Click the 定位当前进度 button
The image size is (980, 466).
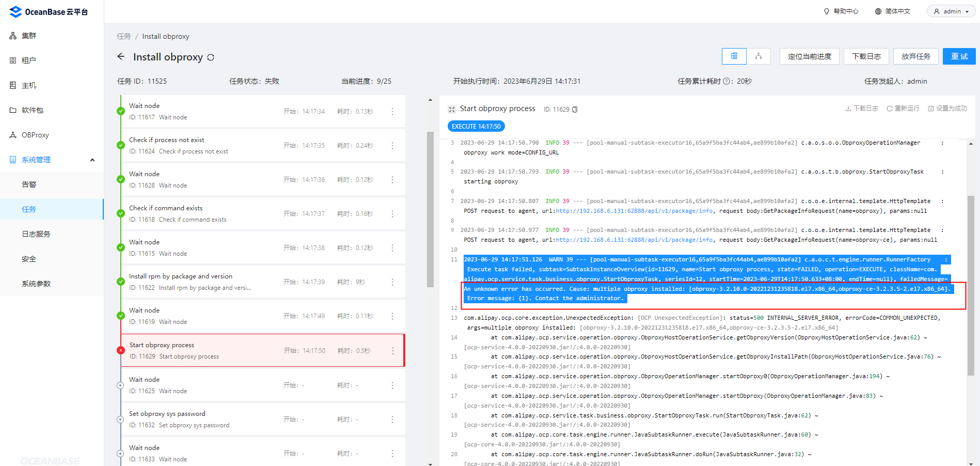click(x=810, y=56)
